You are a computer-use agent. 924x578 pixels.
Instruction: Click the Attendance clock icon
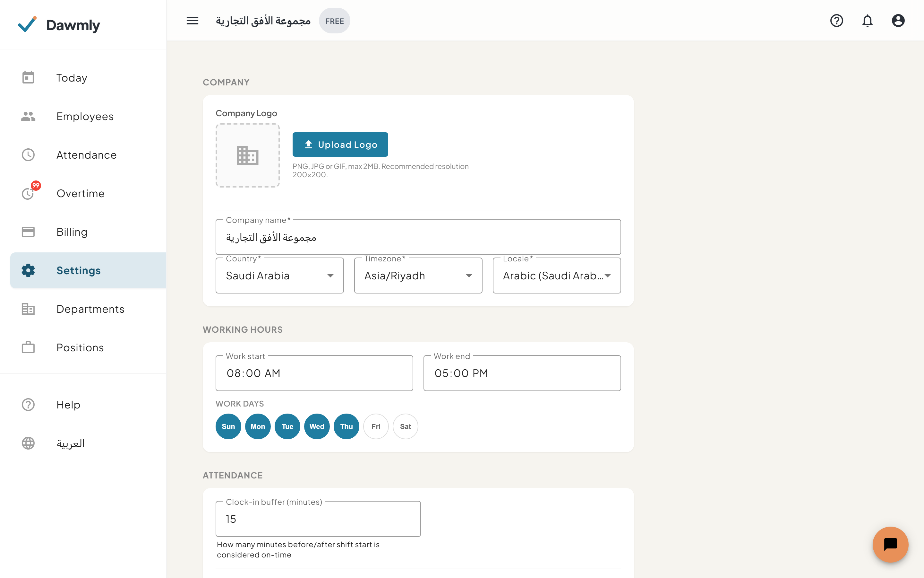click(x=28, y=155)
